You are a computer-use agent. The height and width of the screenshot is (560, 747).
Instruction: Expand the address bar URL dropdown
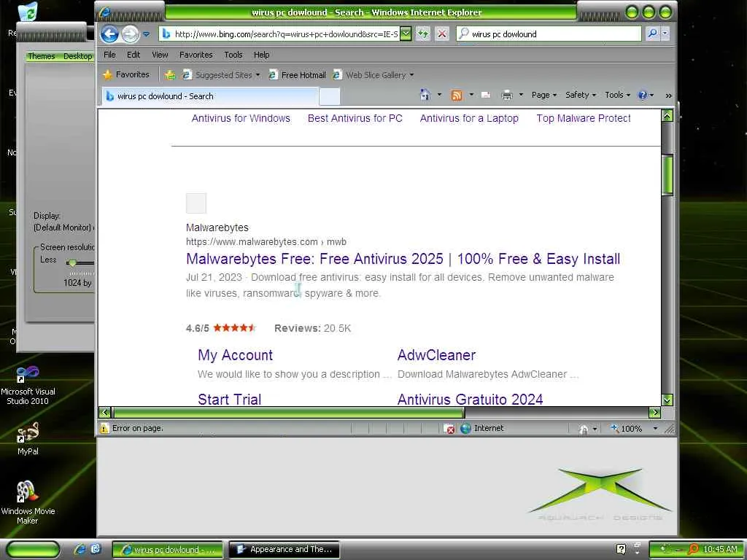tap(405, 34)
